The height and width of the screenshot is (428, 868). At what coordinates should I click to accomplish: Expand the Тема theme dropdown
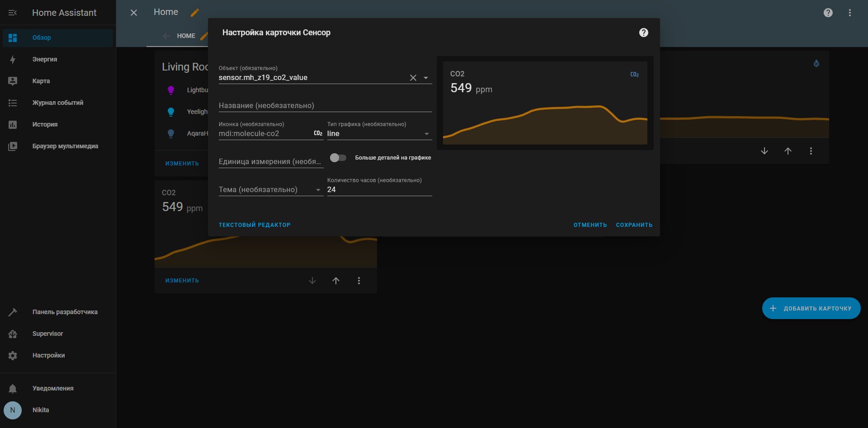(x=271, y=189)
